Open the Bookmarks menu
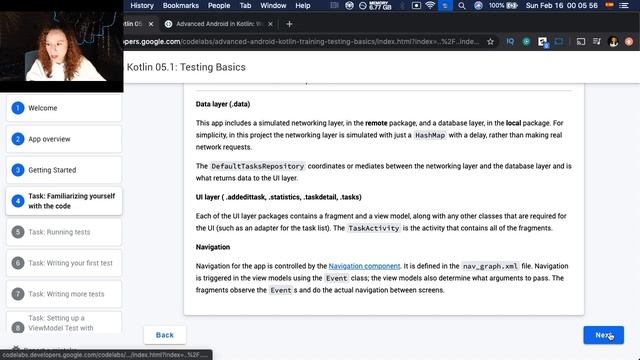Screen dimensions: 640x360 coord(180,5)
